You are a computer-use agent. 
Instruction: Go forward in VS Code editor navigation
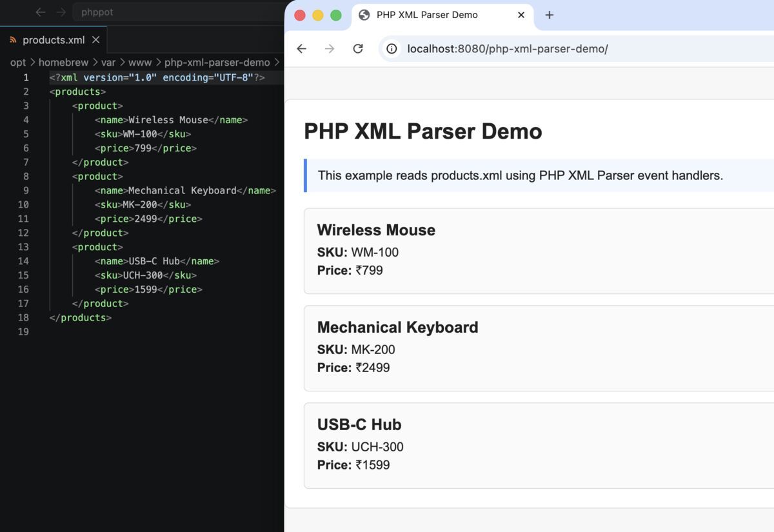[x=61, y=12]
